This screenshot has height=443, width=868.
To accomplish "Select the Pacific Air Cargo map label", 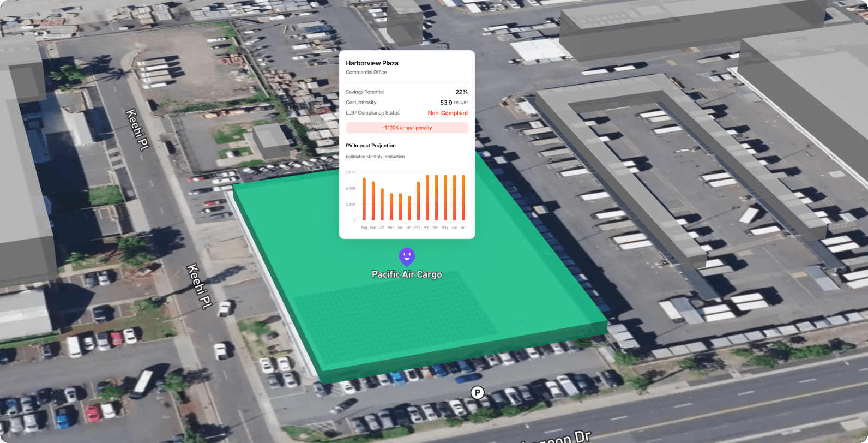I will click(x=407, y=274).
